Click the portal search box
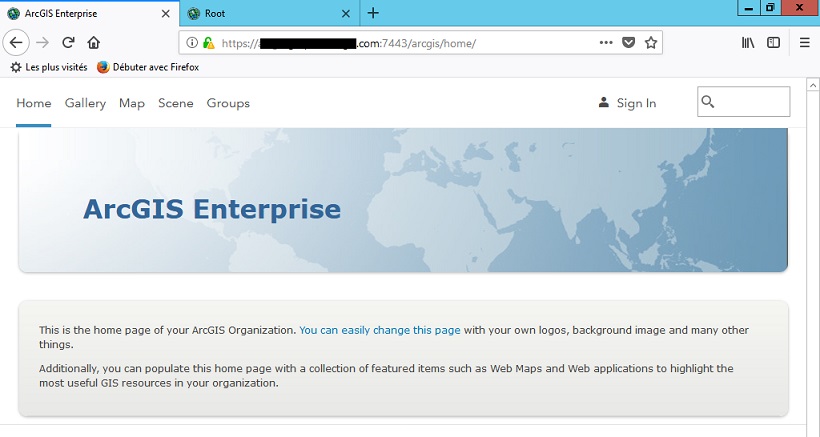Image resolution: width=820 pixels, height=437 pixels. coord(744,101)
